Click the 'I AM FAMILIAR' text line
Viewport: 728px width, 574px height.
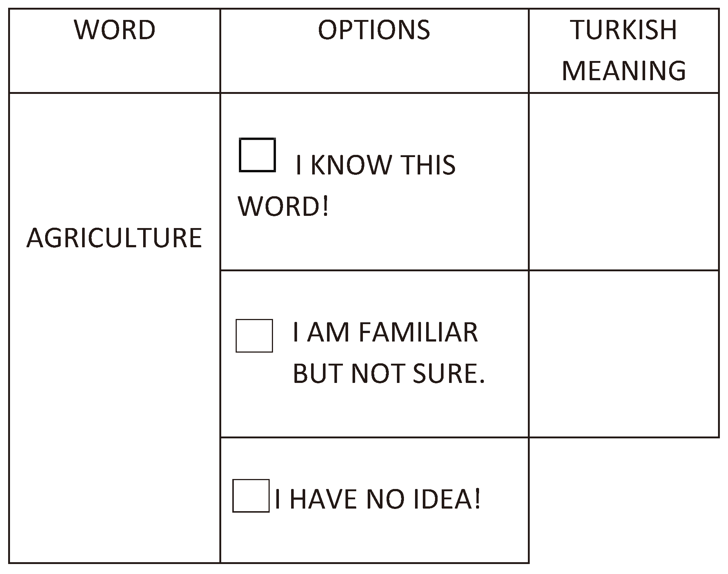coord(385,332)
